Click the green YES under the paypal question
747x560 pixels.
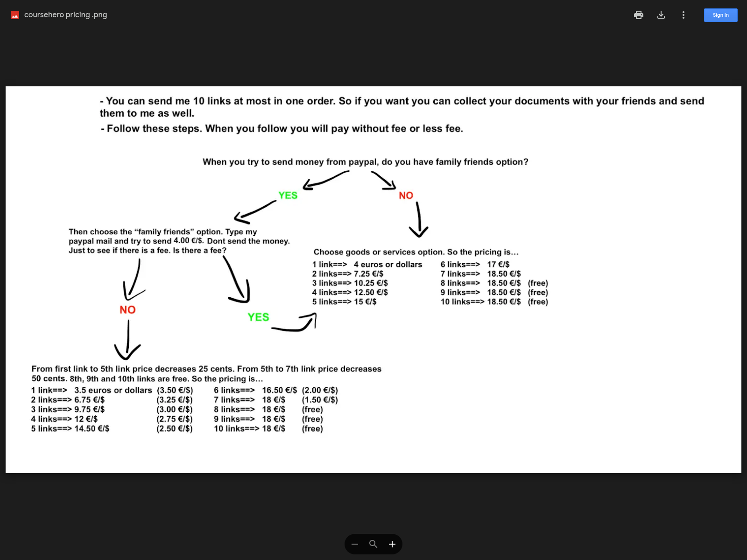(x=288, y=196)
